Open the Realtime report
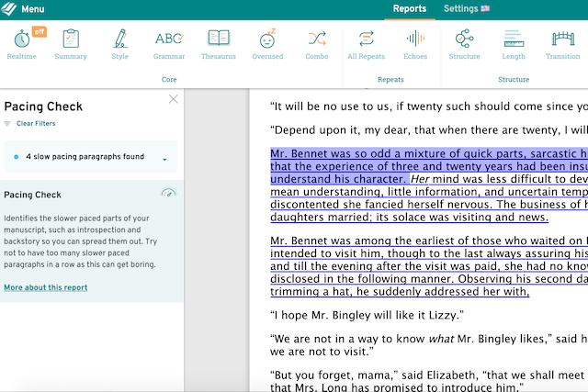 click(x=22, y=45)
